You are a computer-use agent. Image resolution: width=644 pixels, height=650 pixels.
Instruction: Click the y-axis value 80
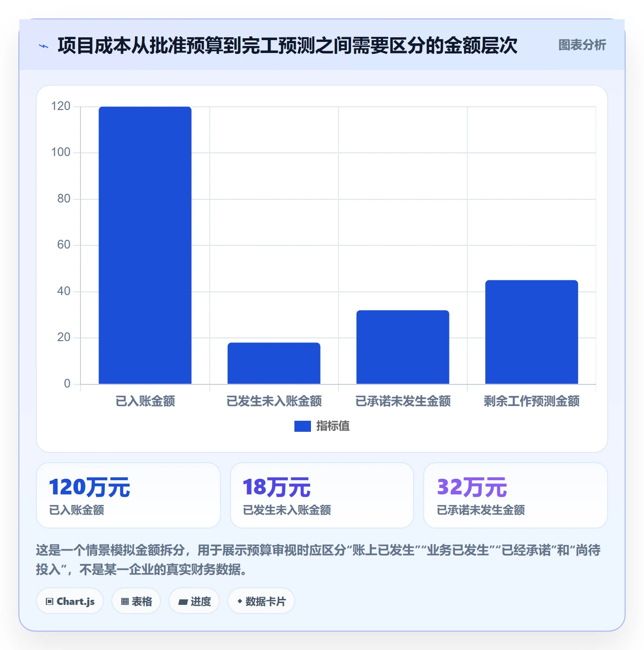click(x=64, y=199)
